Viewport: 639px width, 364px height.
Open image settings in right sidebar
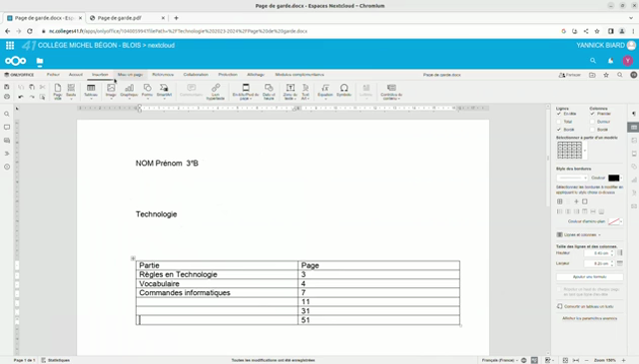(x=634, y=141)
